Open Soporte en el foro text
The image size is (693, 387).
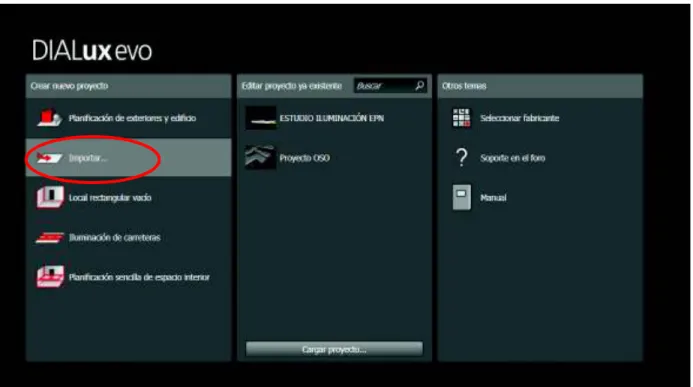pyautogui.click(x=513, y=158)
